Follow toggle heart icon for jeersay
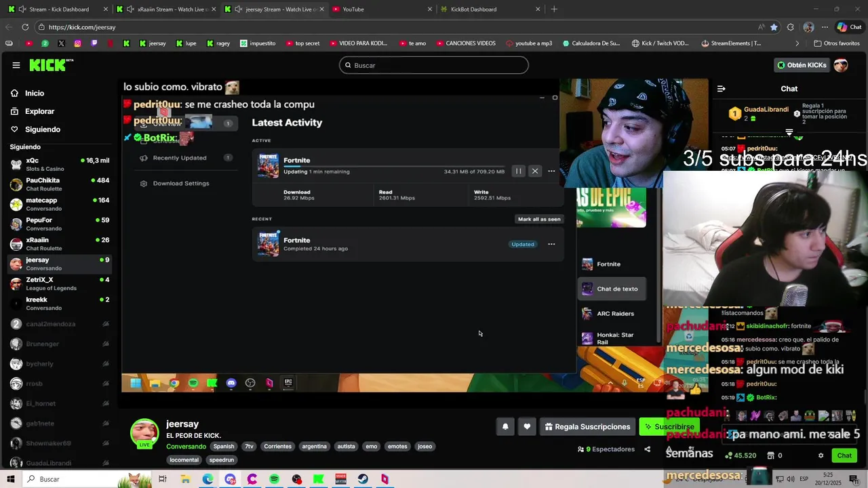The height and width of the screenshot is (488, 868). pos(527,426)
